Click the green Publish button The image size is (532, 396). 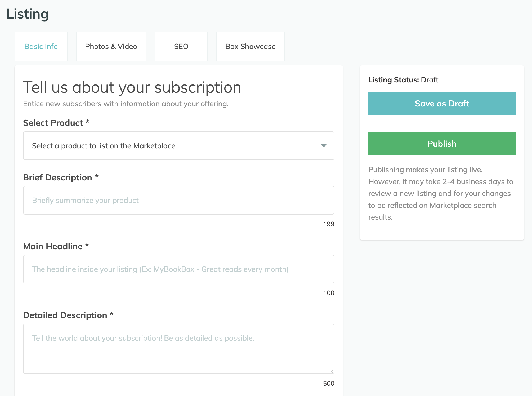click(x=441, y=144)
